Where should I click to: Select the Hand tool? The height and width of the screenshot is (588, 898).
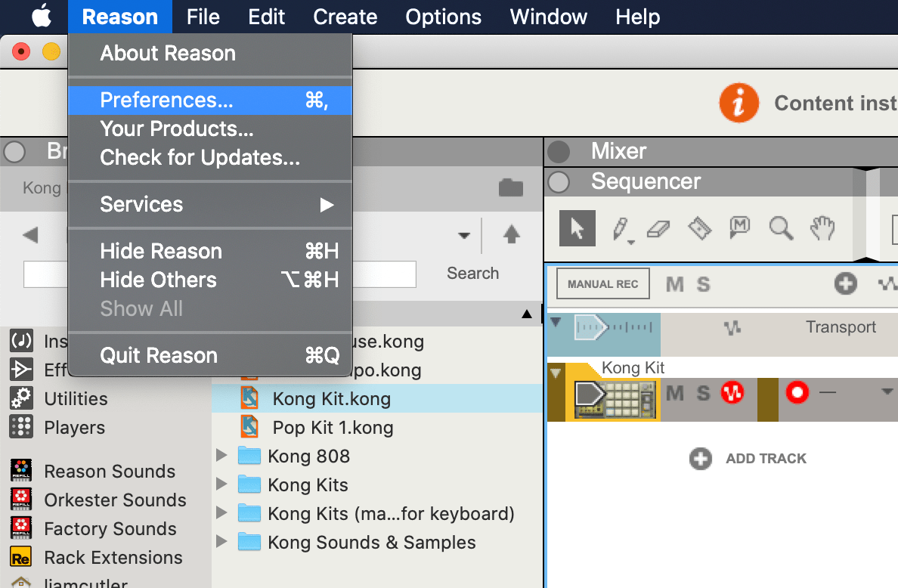(x=822, y=228)
